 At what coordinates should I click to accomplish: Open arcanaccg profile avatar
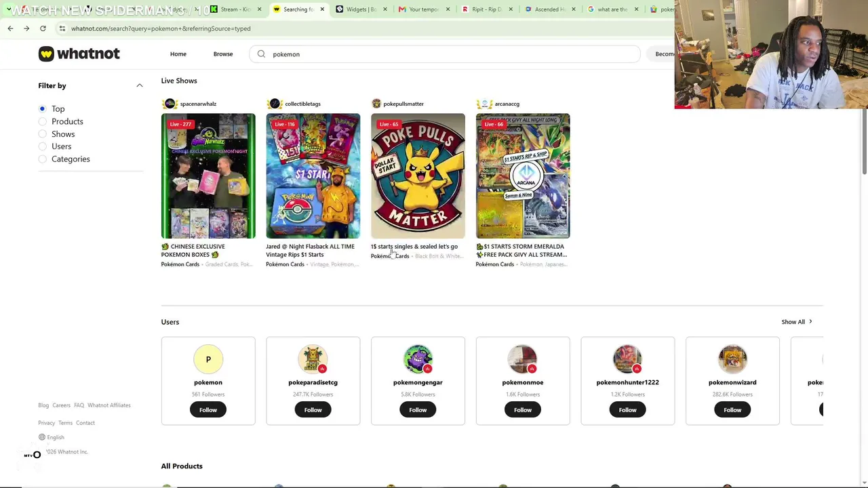484,104
